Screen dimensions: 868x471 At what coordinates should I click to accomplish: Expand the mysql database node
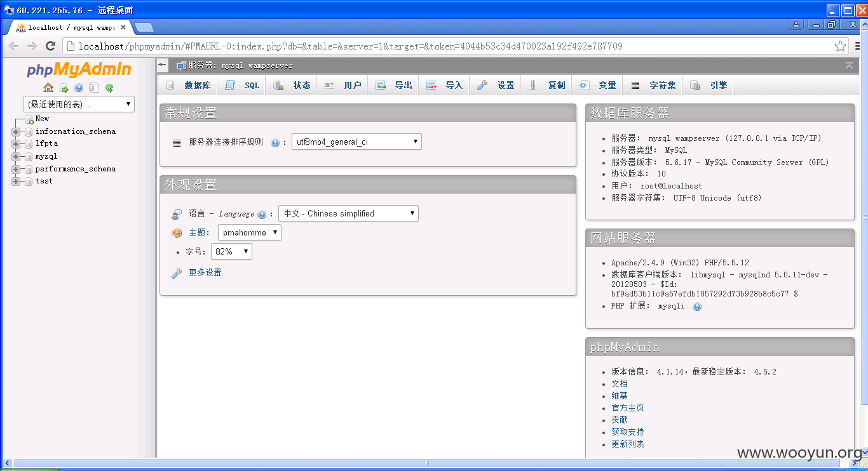16,157
